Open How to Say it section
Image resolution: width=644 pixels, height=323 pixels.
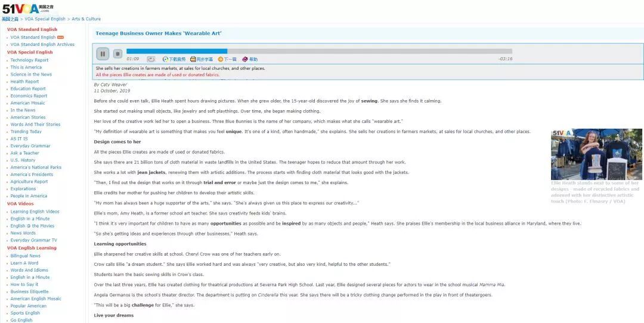24,284
